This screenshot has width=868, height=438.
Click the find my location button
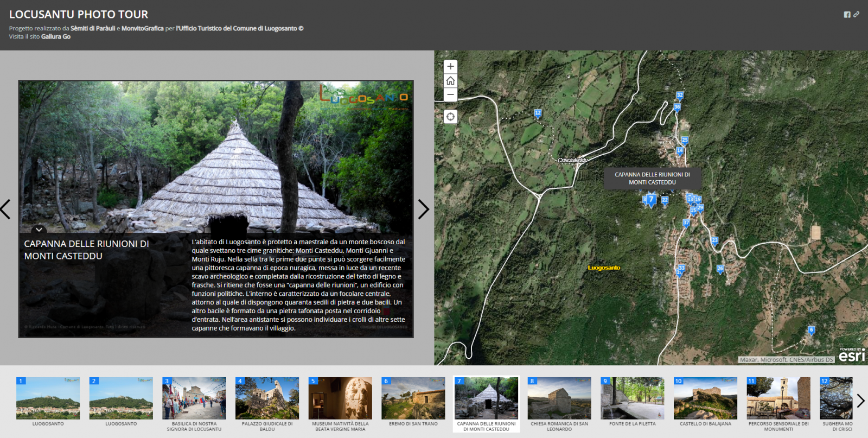point(450,117)
